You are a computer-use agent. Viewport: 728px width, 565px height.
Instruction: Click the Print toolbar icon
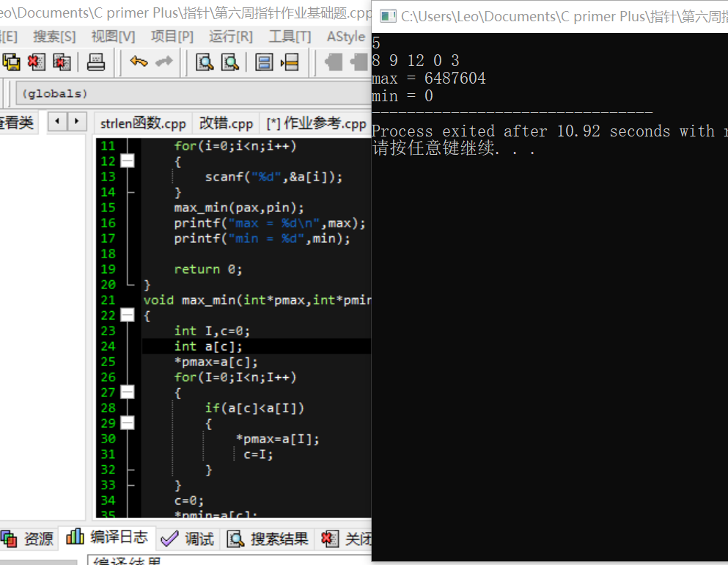[96, 62]
